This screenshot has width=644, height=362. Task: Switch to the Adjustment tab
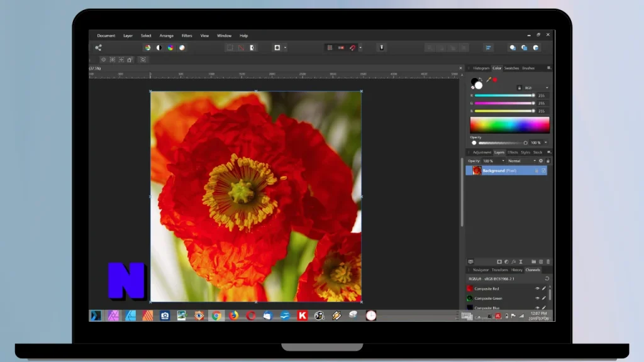point(482,152)
